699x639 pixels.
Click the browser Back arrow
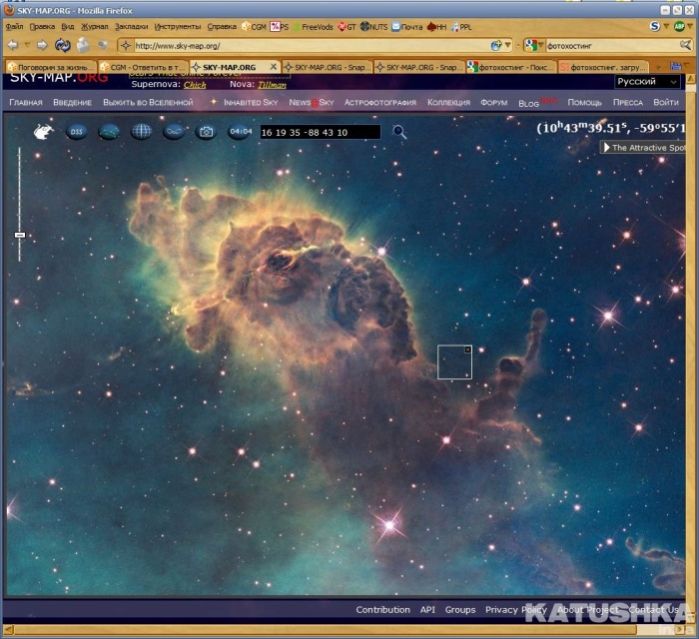[13, 45]
